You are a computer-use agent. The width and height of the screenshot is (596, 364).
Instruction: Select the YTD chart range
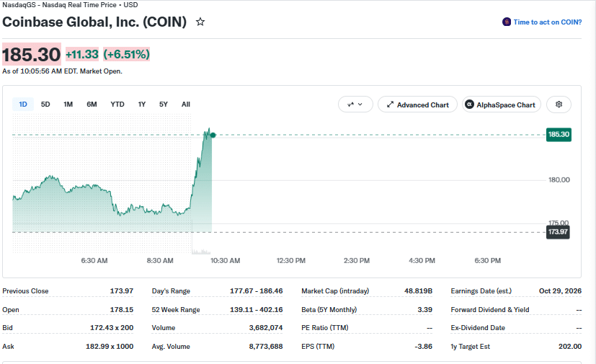point(117,105)
